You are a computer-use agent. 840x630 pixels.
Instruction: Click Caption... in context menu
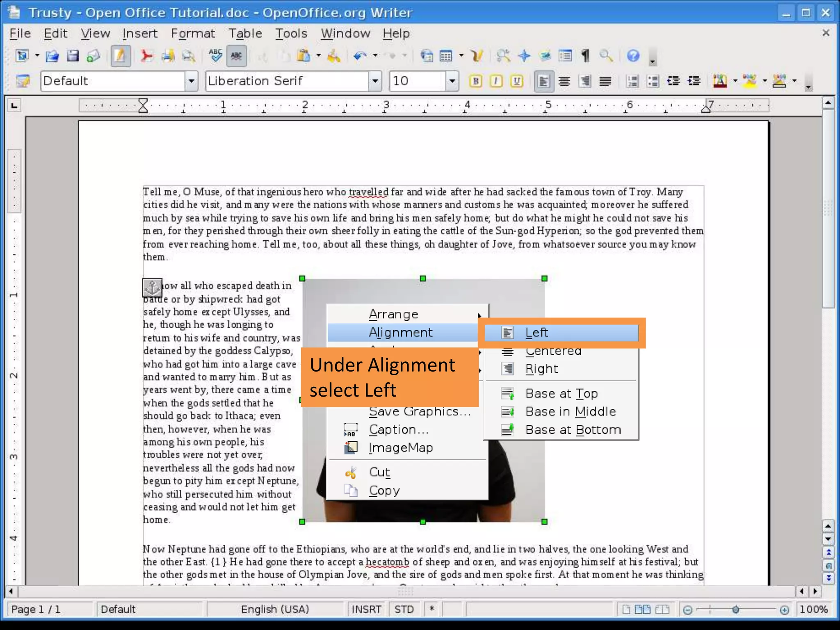click(x=398, y=430)
